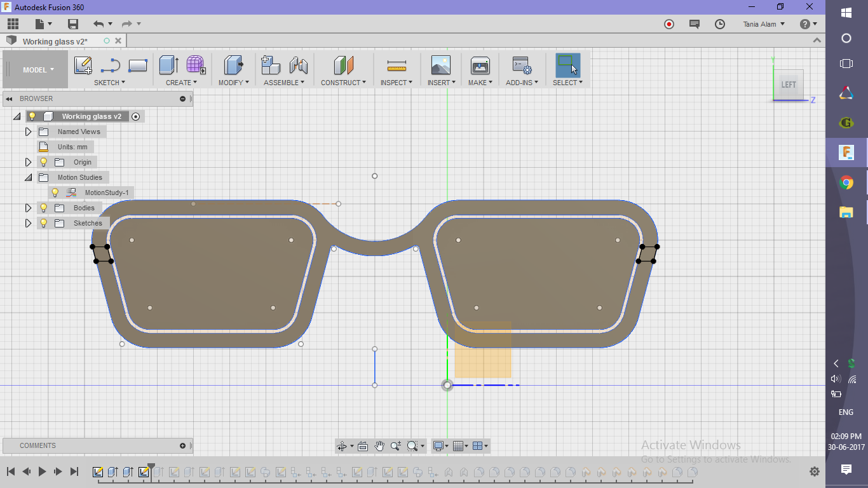Select the Create Sketch tool icon

(83, 65)
